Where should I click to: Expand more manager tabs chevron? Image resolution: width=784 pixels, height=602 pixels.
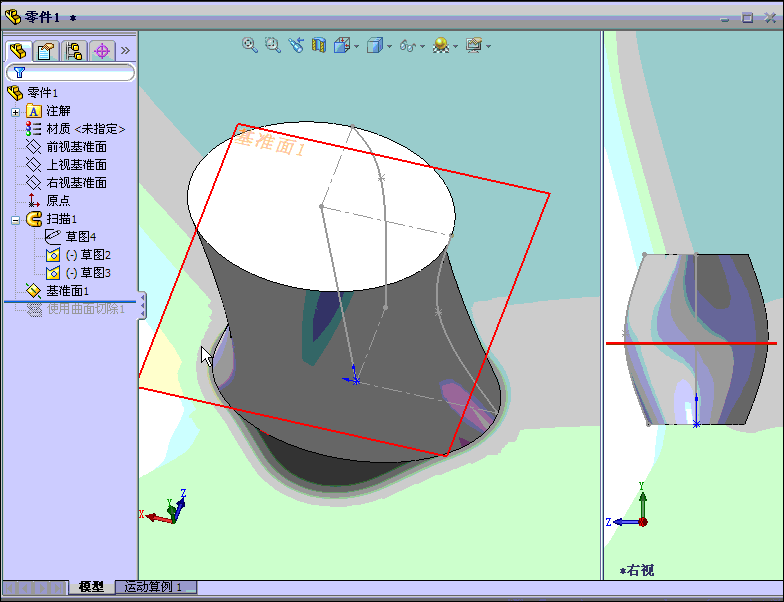point(125,50)
